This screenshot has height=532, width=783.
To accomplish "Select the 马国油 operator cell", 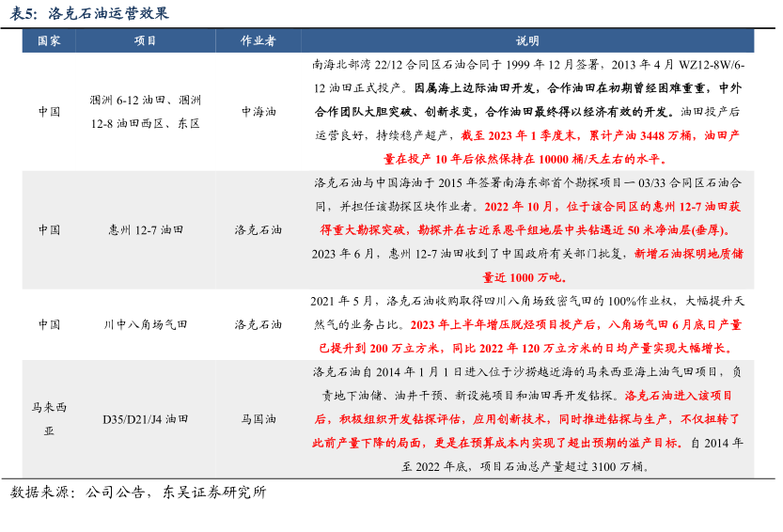I will pos(258,419).
